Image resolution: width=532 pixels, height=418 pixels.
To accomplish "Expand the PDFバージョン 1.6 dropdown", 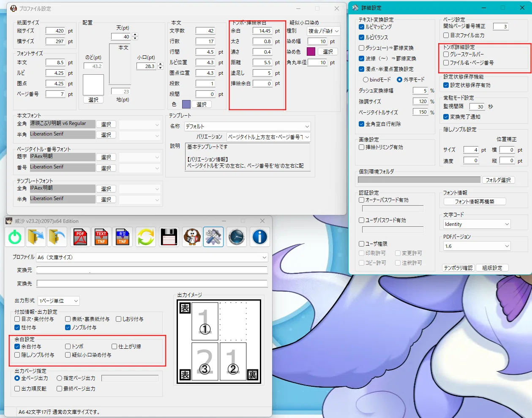I will tap(477, 246).
